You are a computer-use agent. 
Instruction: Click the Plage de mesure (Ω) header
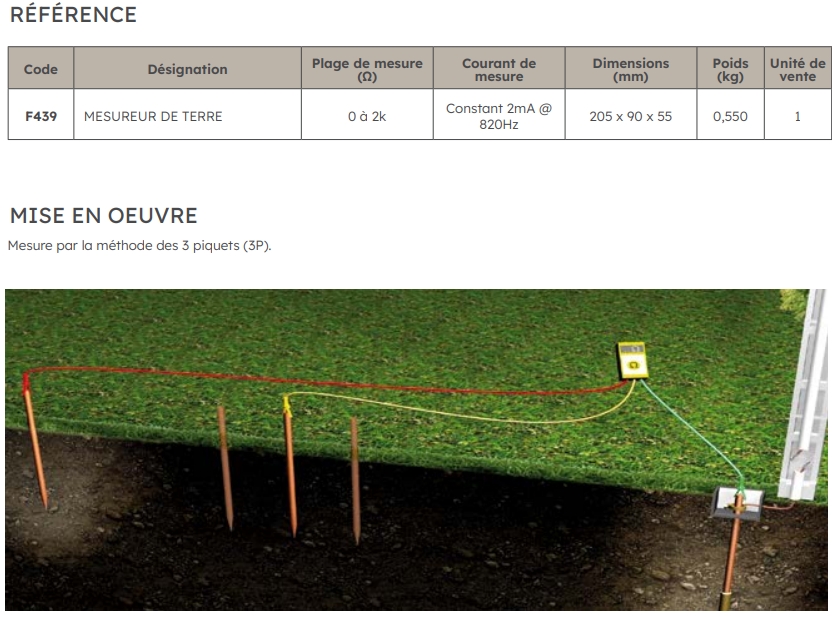(x=367, y=69)
